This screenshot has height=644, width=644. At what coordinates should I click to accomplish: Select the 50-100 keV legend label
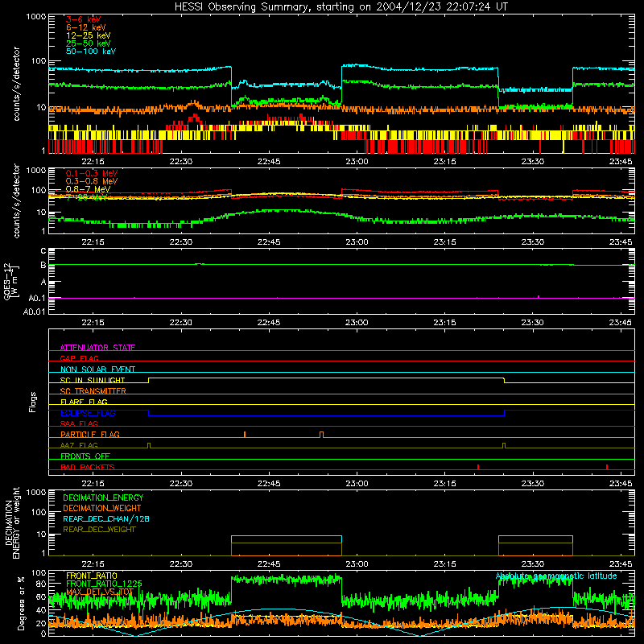[91, 52]
